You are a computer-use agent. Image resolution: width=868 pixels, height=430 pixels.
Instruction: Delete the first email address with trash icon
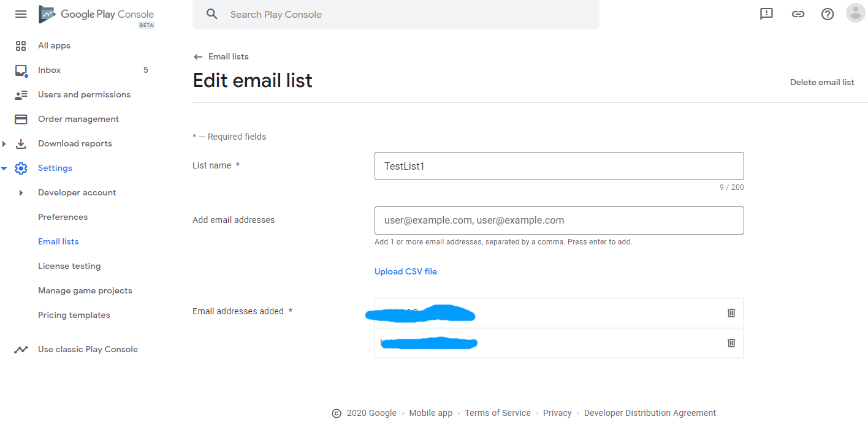coord(731,313)
